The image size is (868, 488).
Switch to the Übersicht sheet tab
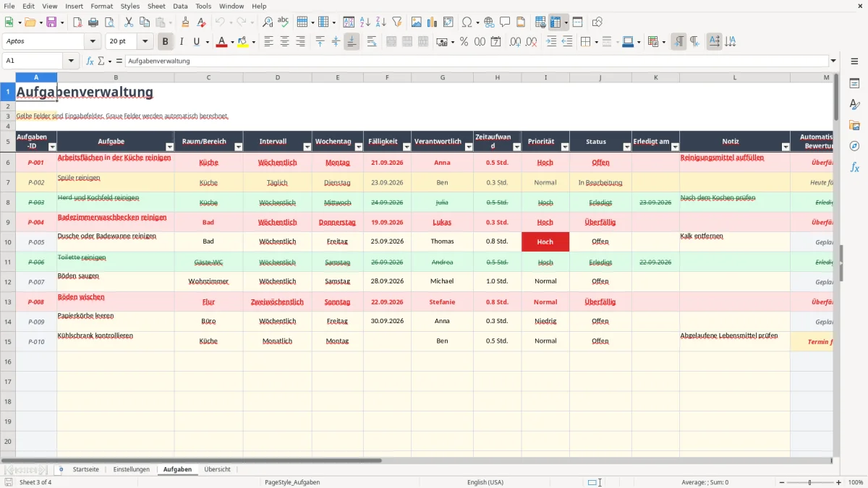[217, 469]
